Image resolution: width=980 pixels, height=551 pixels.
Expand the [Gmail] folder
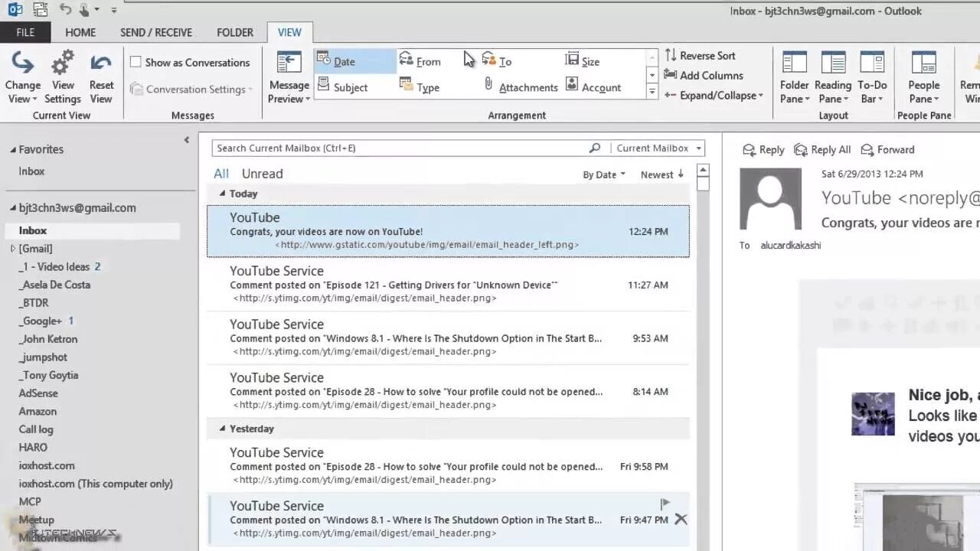(13, 249)
